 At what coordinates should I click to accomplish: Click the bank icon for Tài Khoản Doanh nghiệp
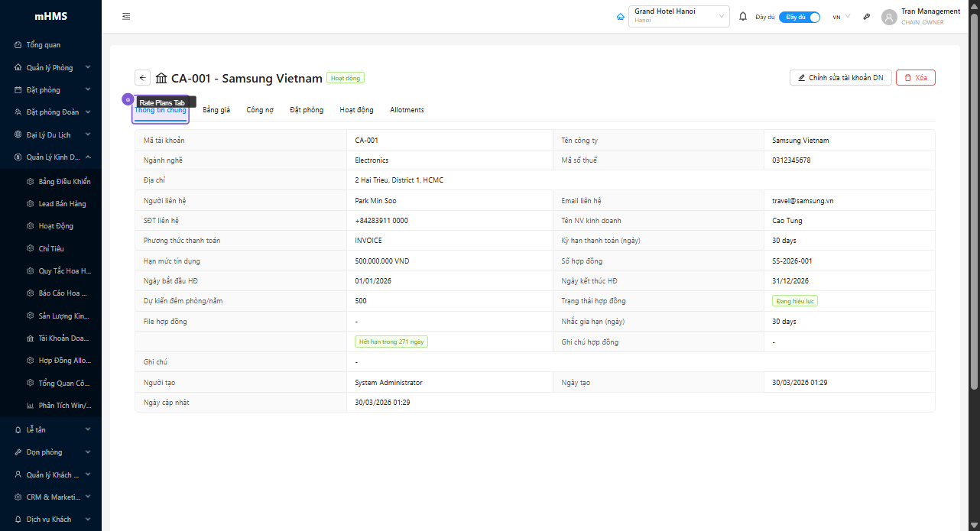tap(31, 338)
